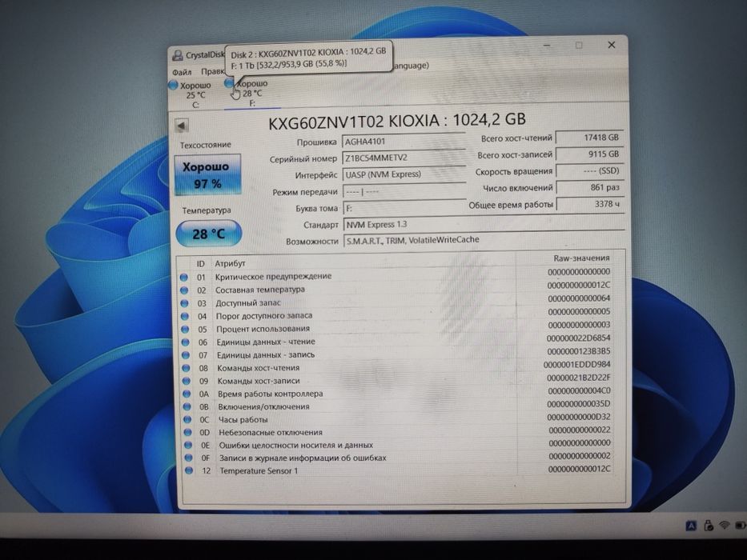747x560 pixels.
Task: Maximize the CrystalDiskInfo window
Action: [x=579, y=46]
